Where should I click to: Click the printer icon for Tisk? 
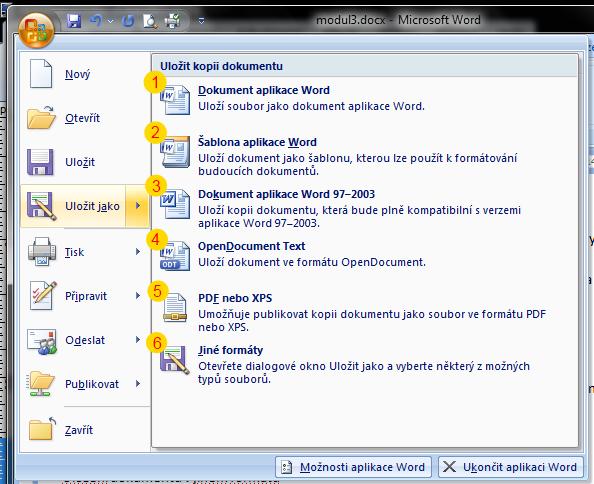42,251
